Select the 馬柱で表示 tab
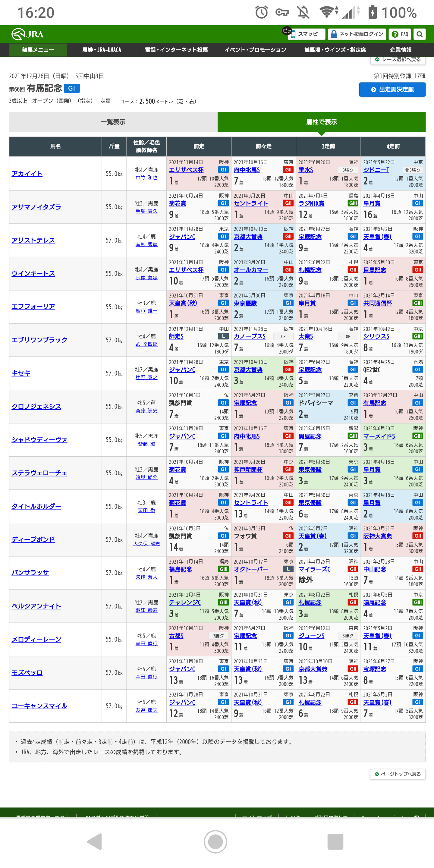This screenshot has height=868, width=434. [321, 122]
